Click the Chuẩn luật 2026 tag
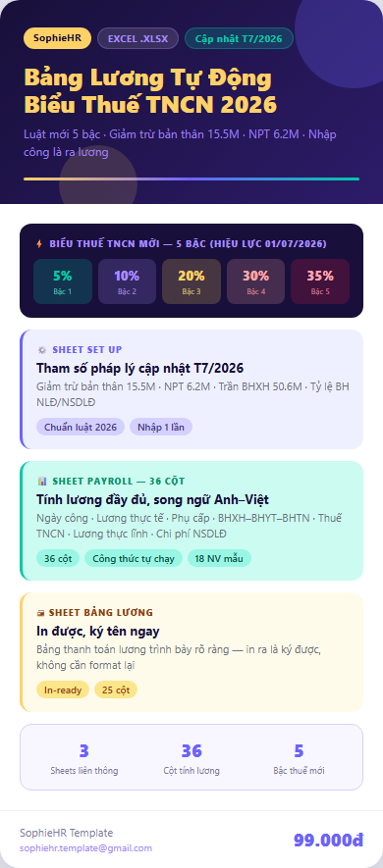The height and width of the screenshot is (868, 383). (81, 427)
